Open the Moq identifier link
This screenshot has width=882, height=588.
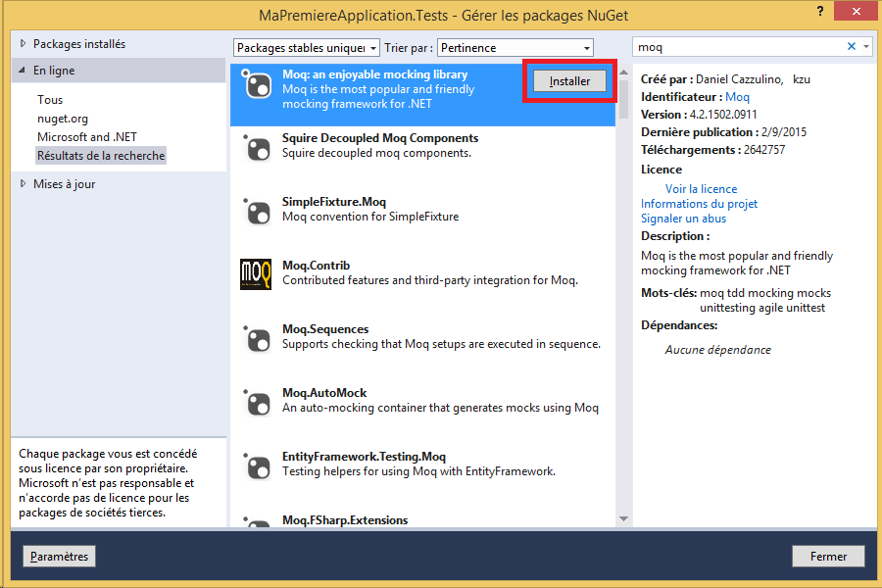pos(737,97)
